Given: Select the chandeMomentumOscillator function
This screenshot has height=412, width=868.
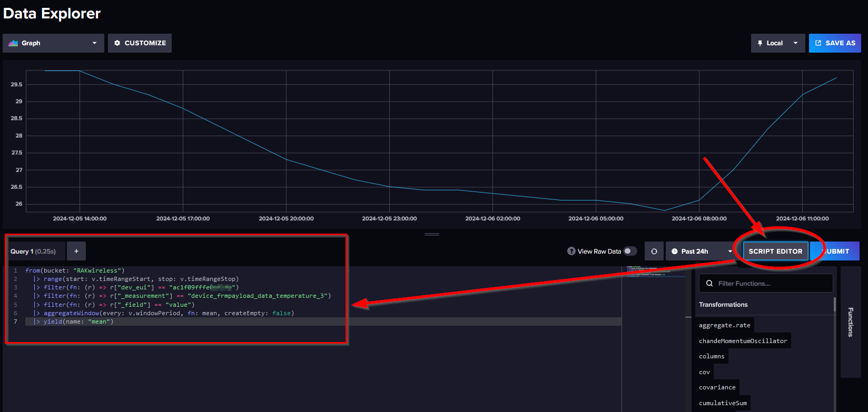Looking at the screenshot, I should pos(743,341).
